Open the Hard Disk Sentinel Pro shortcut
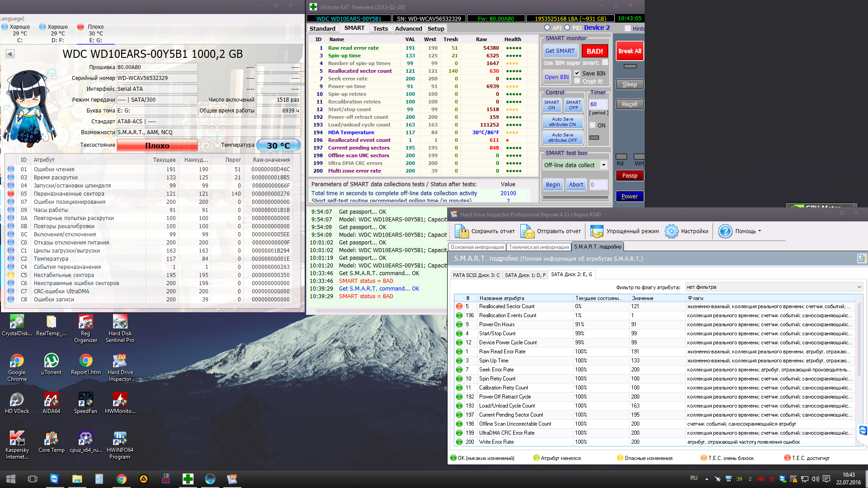This screenshot has width=868, height=488. [120, 322]
